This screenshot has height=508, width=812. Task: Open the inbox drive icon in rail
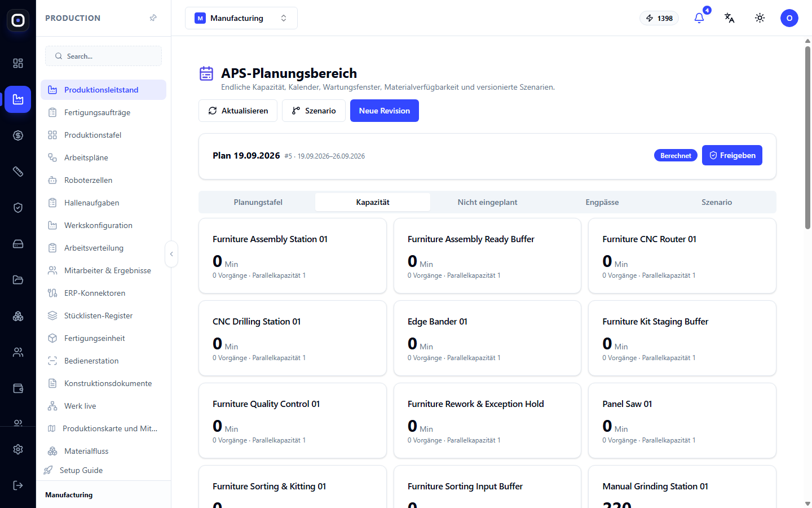coord(18,244)
